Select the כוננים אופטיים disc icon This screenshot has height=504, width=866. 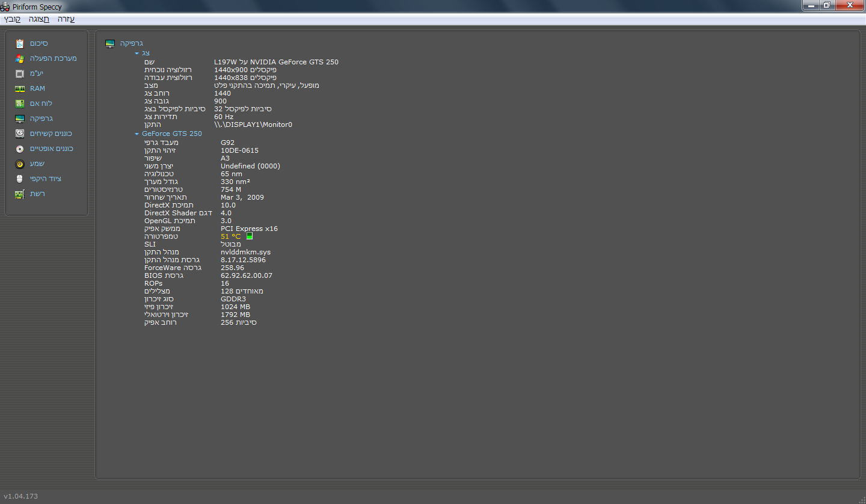pos(20,149)
